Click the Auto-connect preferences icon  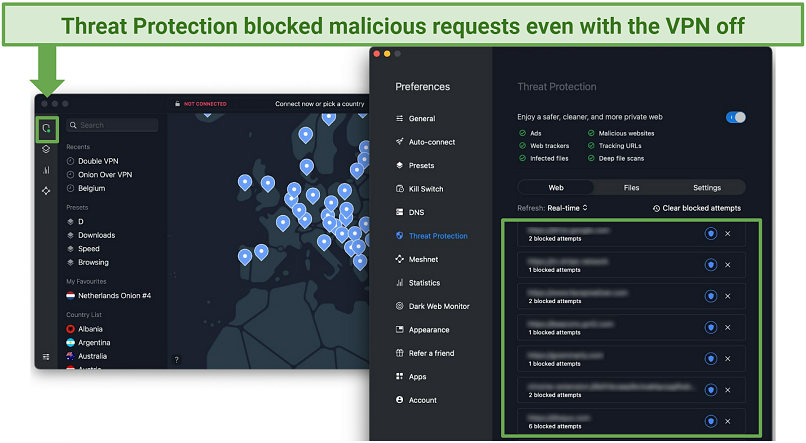point(399,141)
